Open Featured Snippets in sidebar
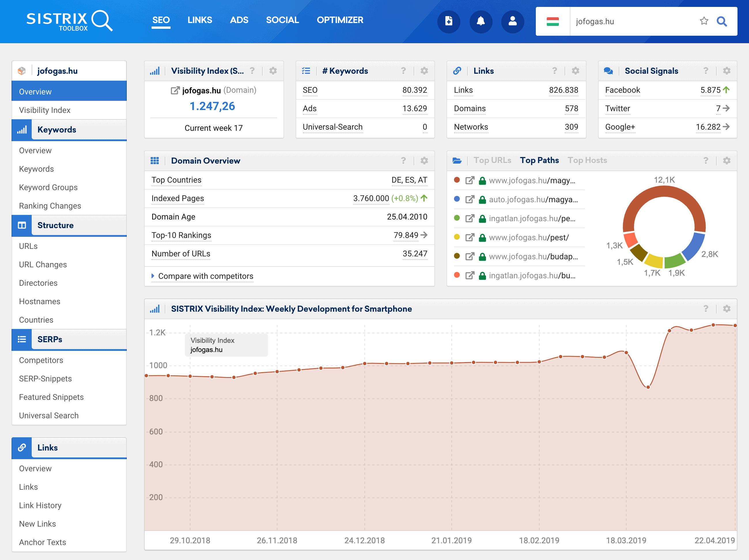Image resolution: width=749 pixels, height=560 pixels. 51,397
